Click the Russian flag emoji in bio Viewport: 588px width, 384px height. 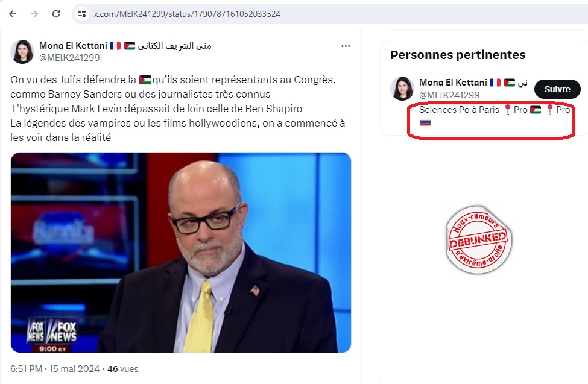click(x=425, y=122)
